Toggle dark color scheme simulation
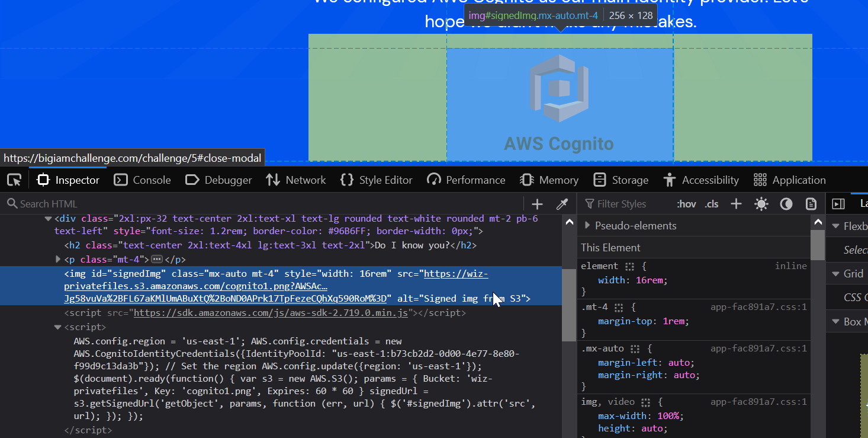The width and height of the screenshot is (868, 438). (x=786, y=204)
